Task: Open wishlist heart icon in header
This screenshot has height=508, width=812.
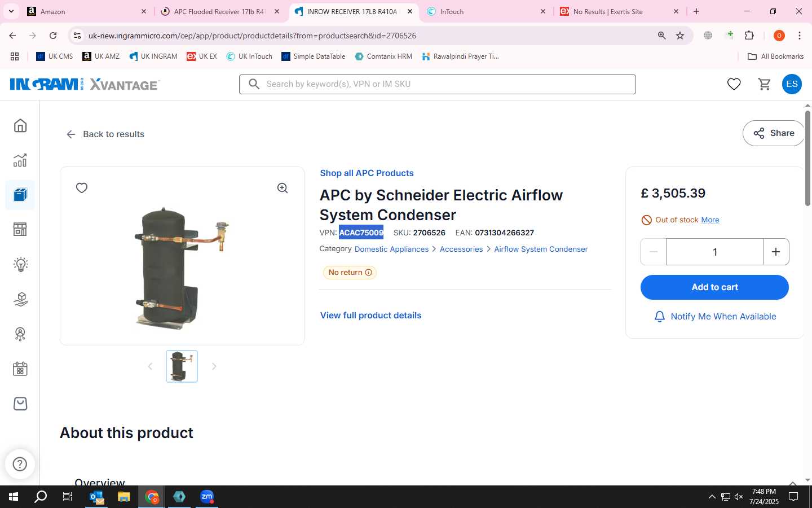Action: (x=734, y=84)
